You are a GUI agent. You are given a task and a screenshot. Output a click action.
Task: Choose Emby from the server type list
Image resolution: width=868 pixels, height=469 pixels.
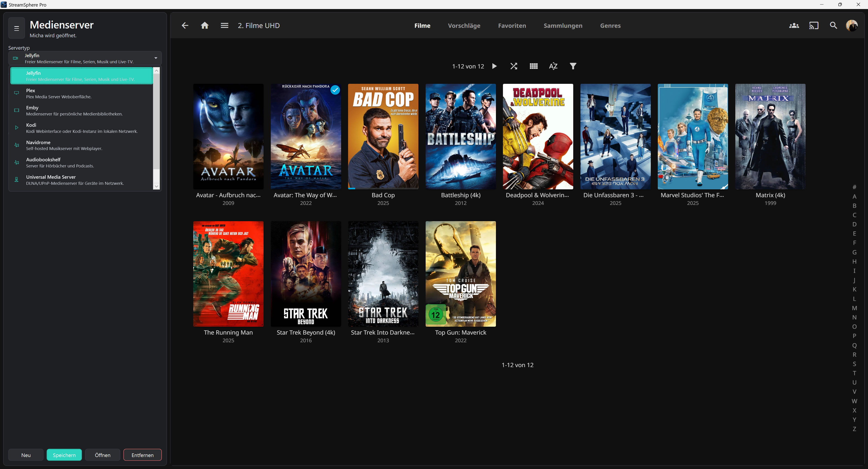[82, 110]
